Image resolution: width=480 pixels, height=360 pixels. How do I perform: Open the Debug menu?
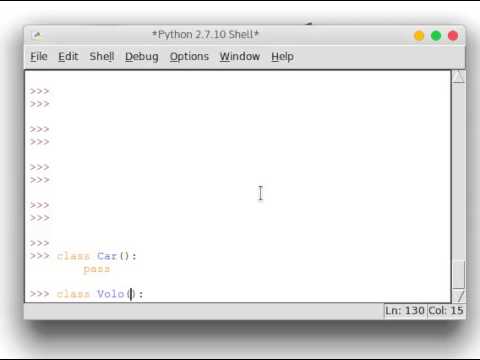[x=142, y=57]
